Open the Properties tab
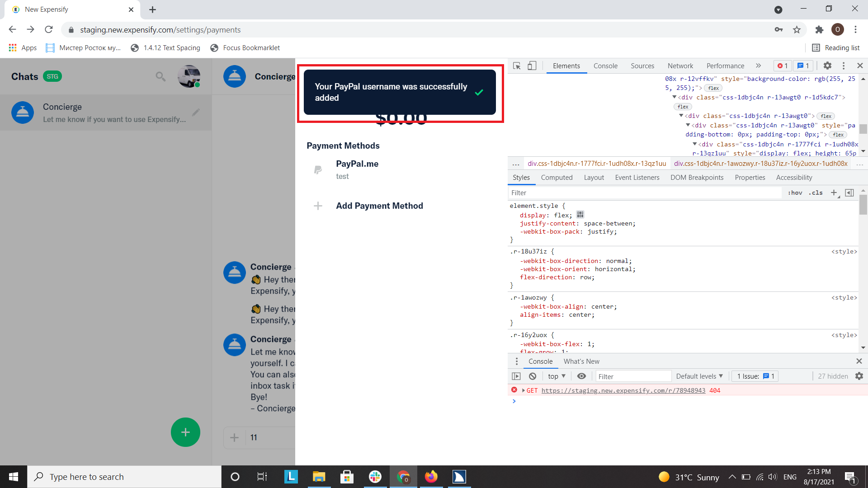The width and height of the screenshot is (868, 488). pos(750,178)
